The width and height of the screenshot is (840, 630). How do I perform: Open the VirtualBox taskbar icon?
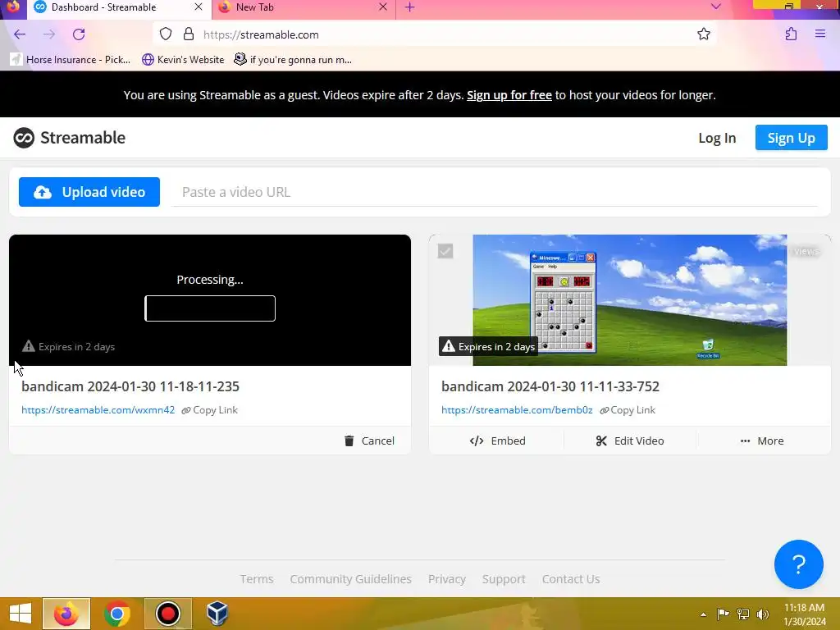(217, 614)
